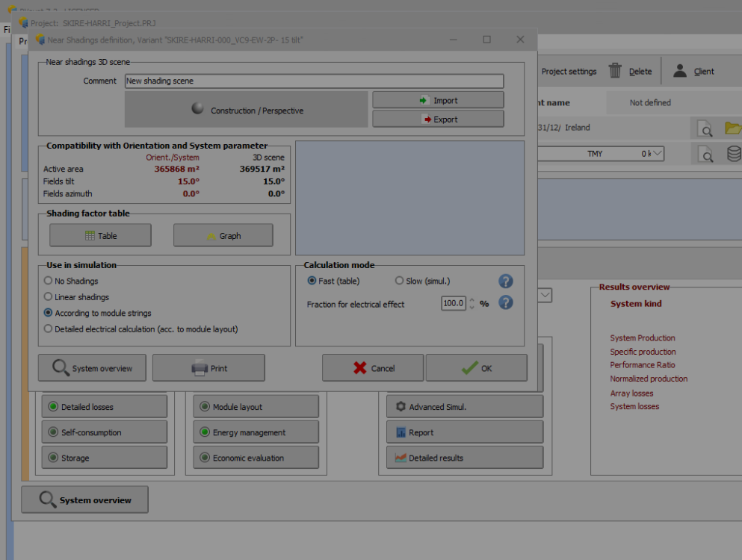Confirm the dialog with the OK button
The height and width of the screenshot is (560, 742).
476,368
